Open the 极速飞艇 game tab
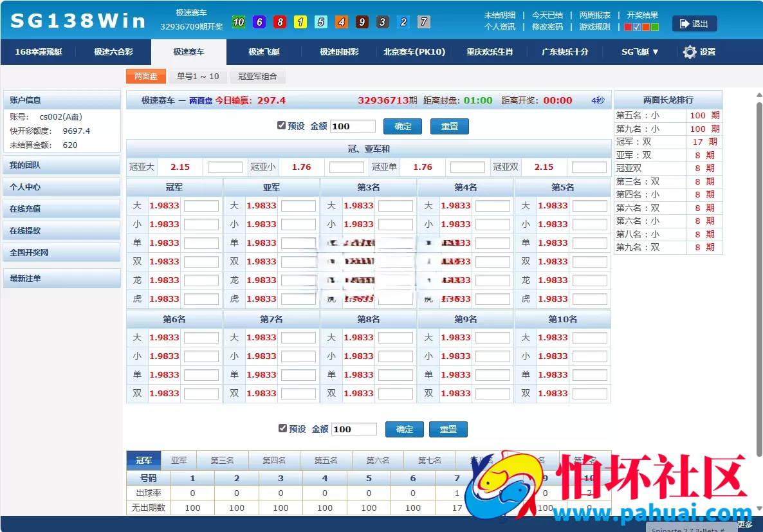The height and width of the screenshot is (532, 763). tap(264, 52)
